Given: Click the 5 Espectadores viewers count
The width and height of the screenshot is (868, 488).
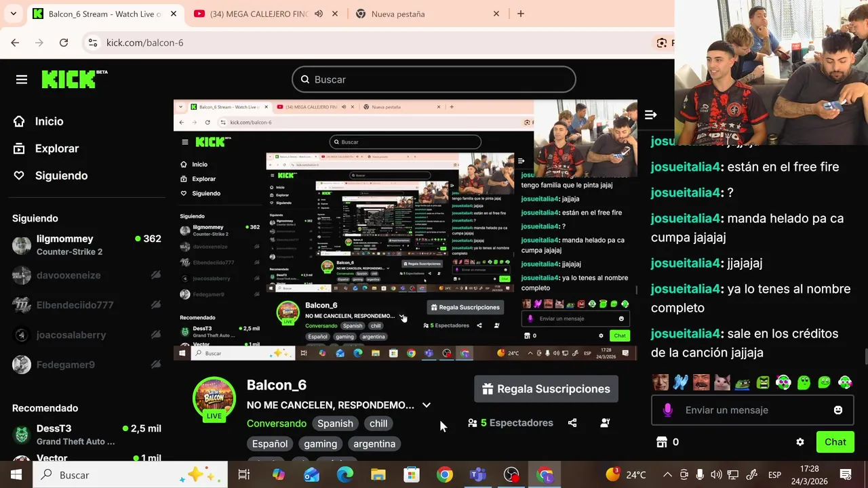Looking at the screenshot, I should [x=511, y=423].
